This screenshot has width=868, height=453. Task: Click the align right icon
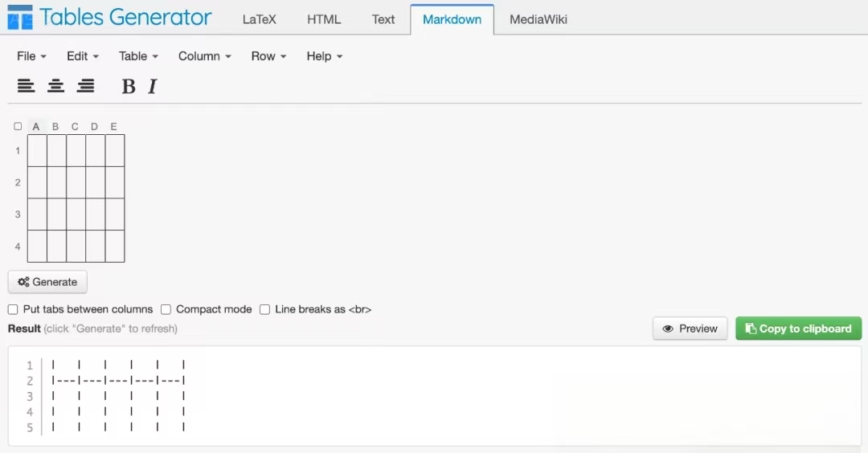coord(85,86)
